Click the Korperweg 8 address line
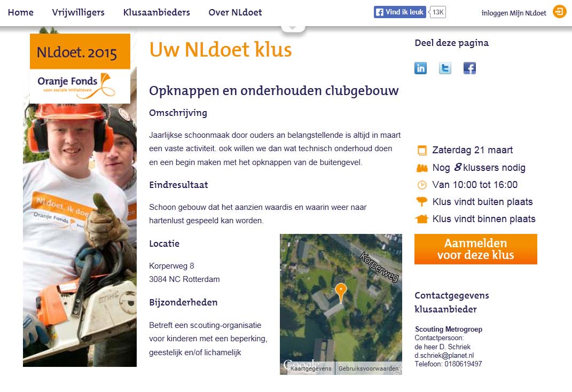 pyautogui.click(x=171, y=266)
